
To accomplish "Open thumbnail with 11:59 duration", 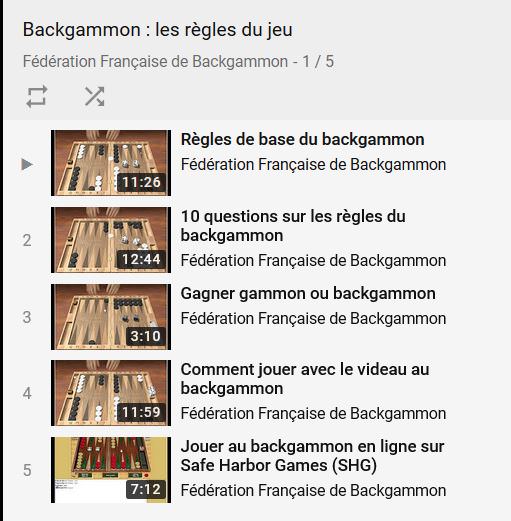I will click(x=111, y=393).
